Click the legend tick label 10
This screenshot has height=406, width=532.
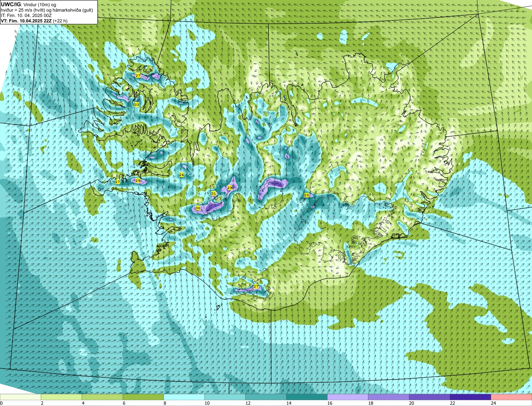coord(207,403)
